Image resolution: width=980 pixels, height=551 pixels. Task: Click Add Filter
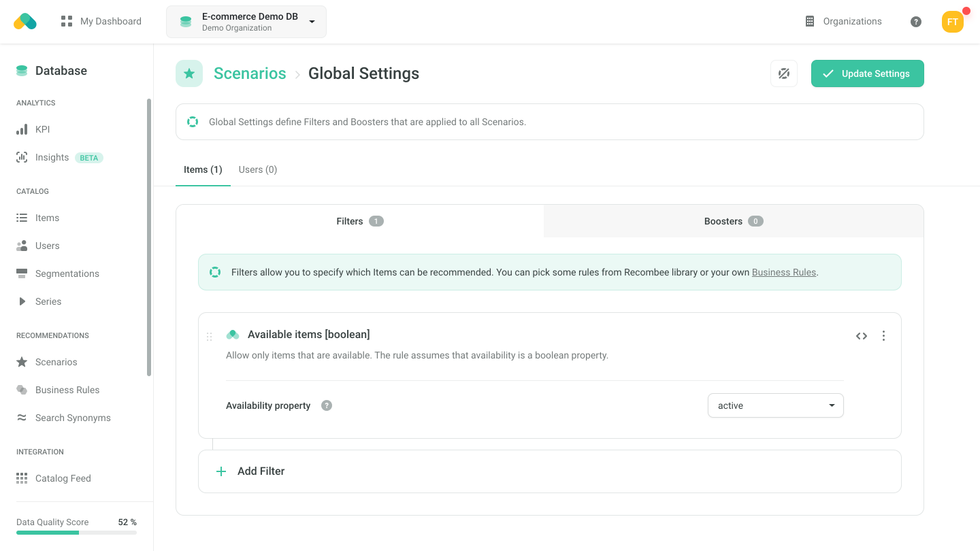[x=261, y=471]
